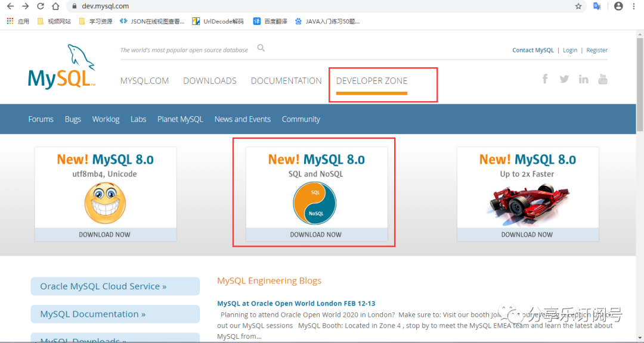Go forward with the browser forward arrow
Screen dimensions: 644x343
pos(26,6)
